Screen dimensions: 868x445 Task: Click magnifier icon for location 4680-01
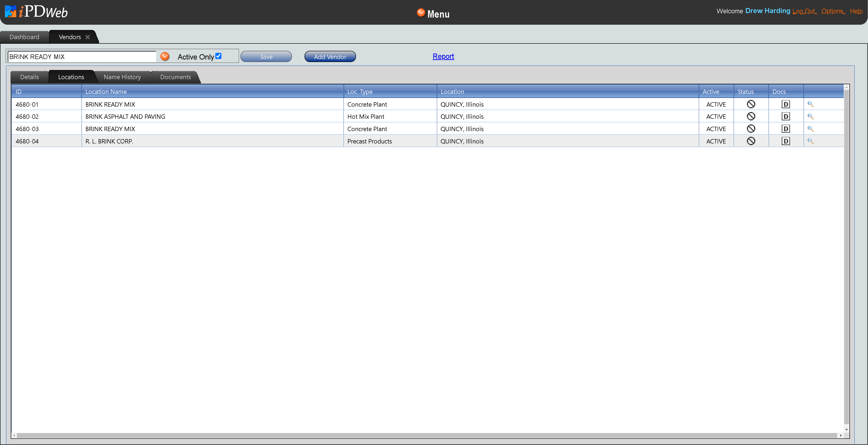pos(810,104)
